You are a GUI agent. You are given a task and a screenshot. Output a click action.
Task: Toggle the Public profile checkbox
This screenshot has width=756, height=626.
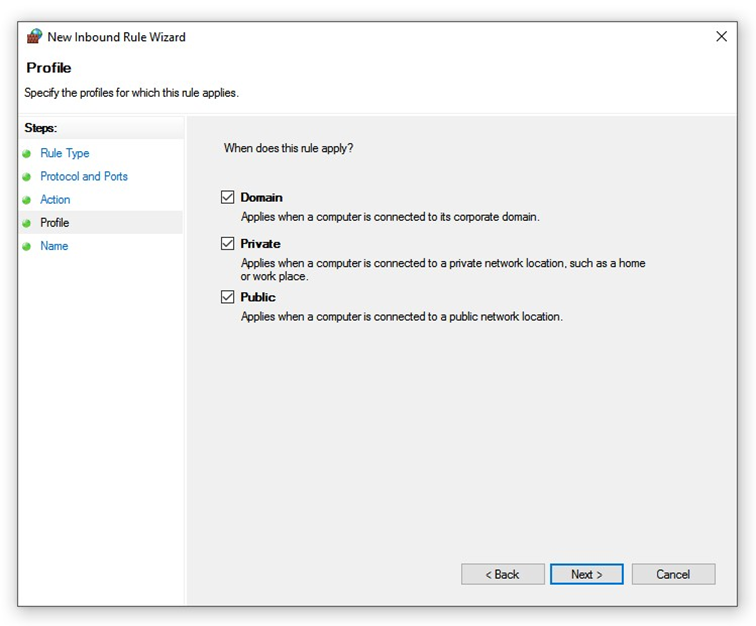[x=228, y=297]
